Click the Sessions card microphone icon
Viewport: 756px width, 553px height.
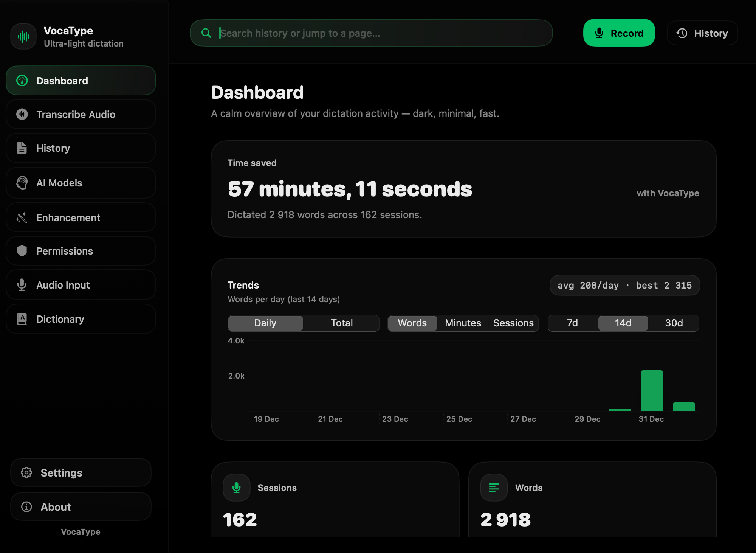point(237,488)
